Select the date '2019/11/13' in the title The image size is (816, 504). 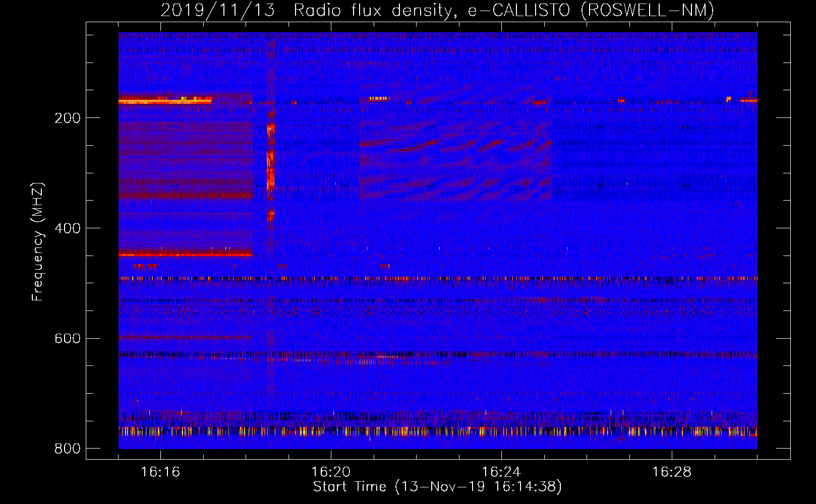coord(218,10)
